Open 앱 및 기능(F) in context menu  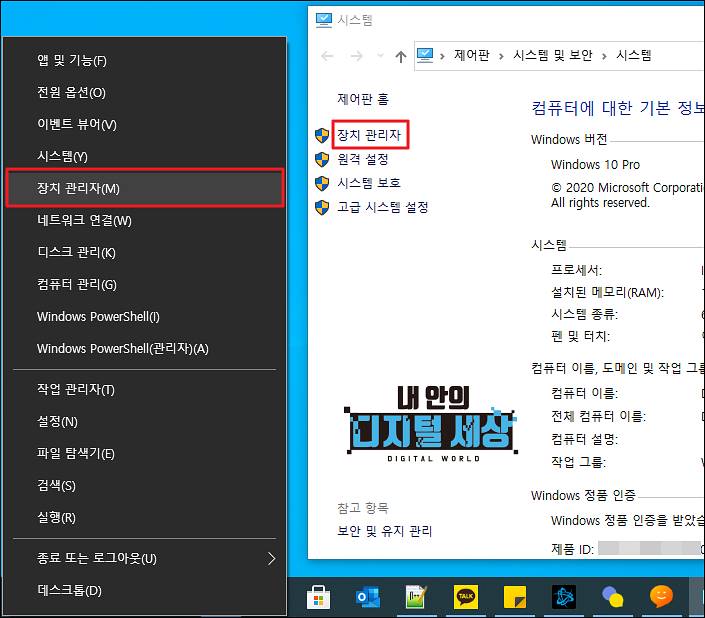[x=145, y=60]
